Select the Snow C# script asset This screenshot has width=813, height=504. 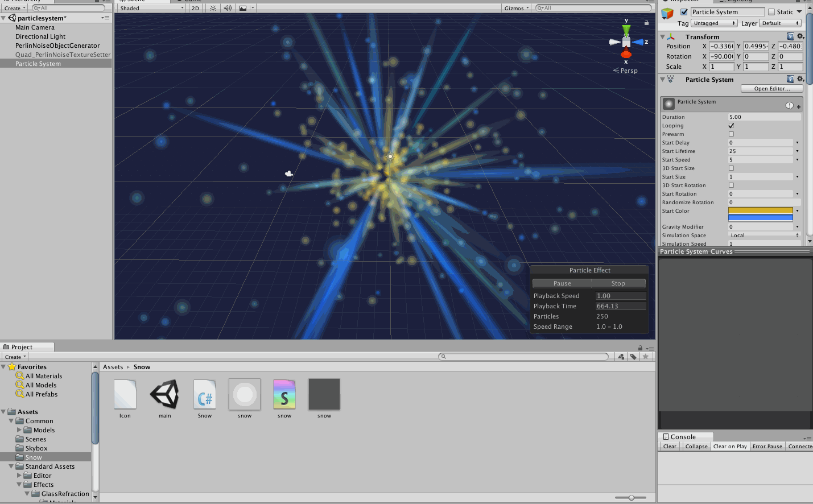pyautogui.click(x=205, y=395)
